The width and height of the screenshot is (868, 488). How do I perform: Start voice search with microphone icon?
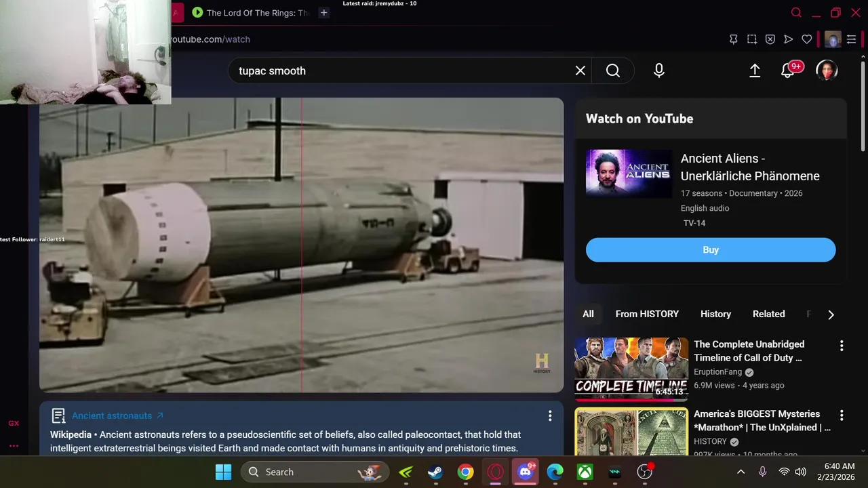(x=659, y=70)
